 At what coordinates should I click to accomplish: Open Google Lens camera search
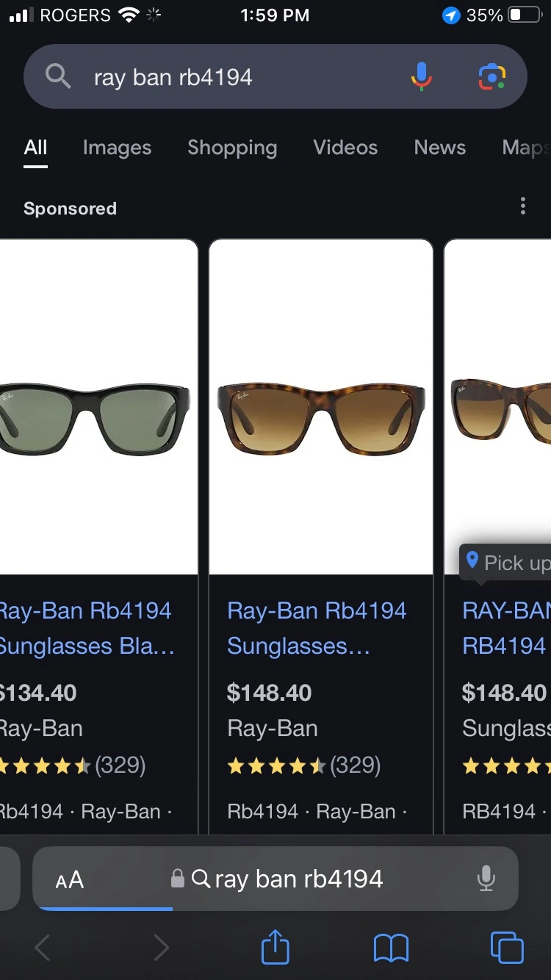point(491,76)
